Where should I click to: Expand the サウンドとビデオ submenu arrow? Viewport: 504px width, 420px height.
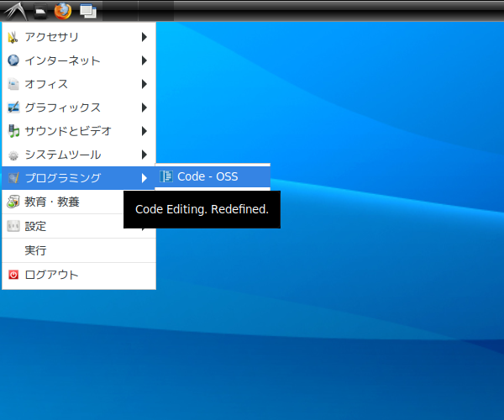click(x=144, y=131)
